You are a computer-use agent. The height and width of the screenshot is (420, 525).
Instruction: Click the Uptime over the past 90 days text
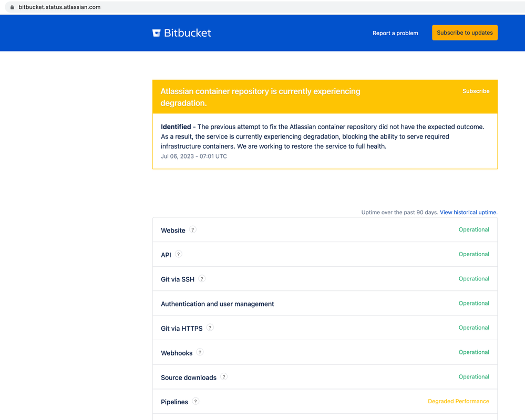(400, 212)
